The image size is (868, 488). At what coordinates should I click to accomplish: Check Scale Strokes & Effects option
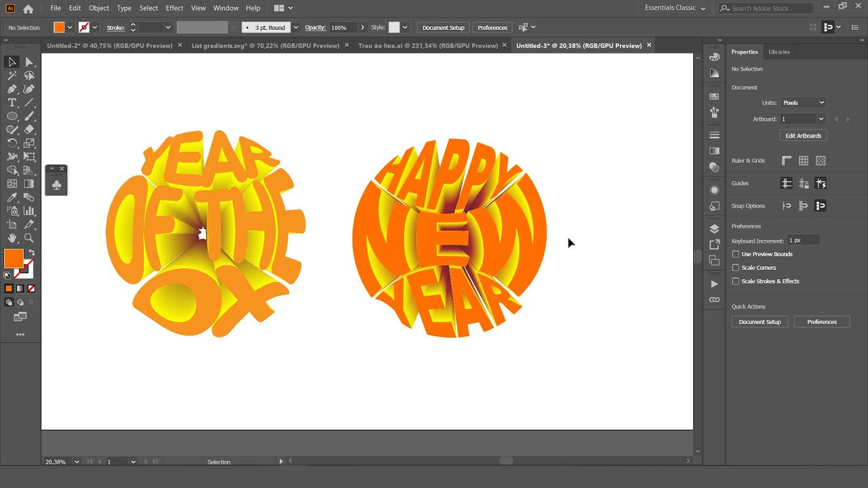pos(736,281)
